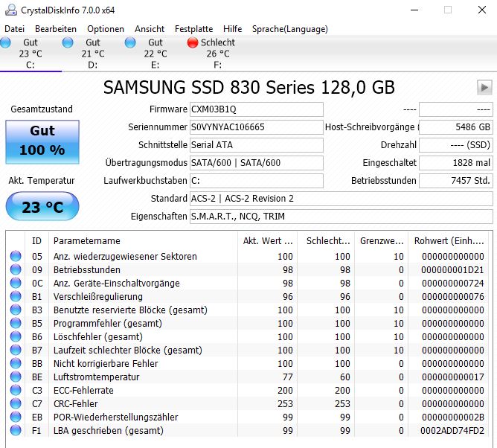497x448 pixels.
Task: Click status icon for Benutzte reservierte Blöcke
Action: coord(16,310)
